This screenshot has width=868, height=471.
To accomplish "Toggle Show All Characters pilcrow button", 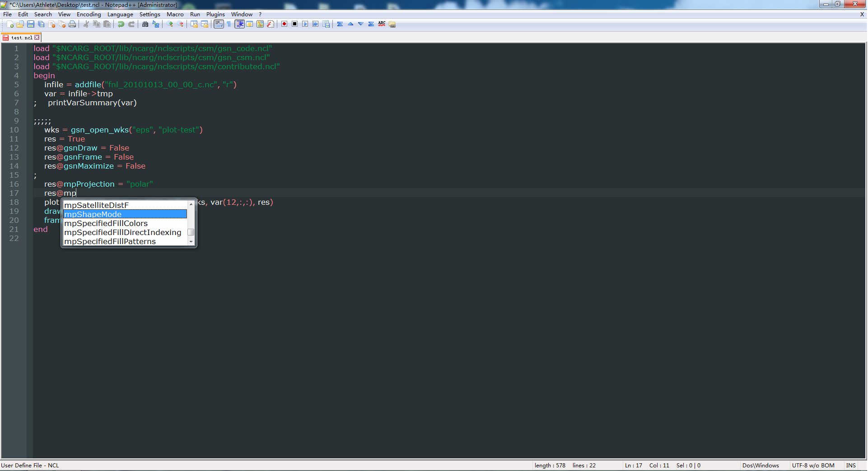I will [229, 24].
